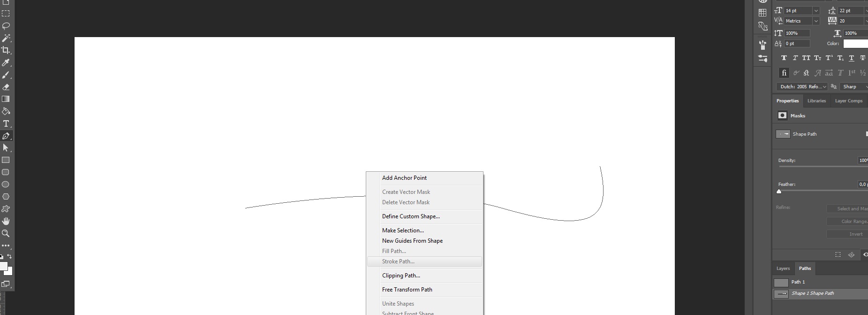868x315 pixels.
Task: Click the Color Range button
Action: (x=847, y=222)
